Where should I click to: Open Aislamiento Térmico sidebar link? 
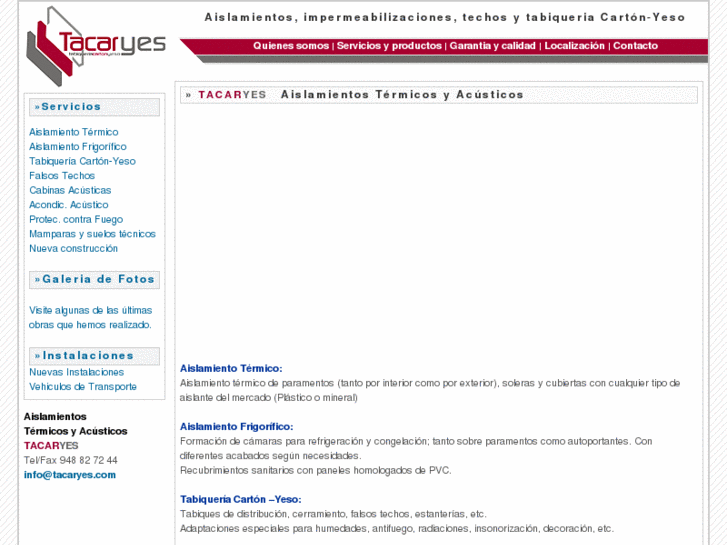(x=74, y=132)
